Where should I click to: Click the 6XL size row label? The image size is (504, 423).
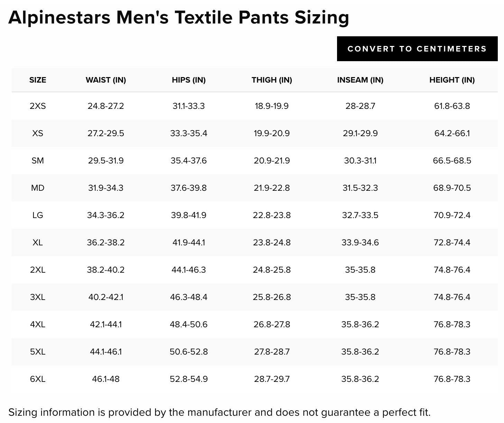point(38,379)
